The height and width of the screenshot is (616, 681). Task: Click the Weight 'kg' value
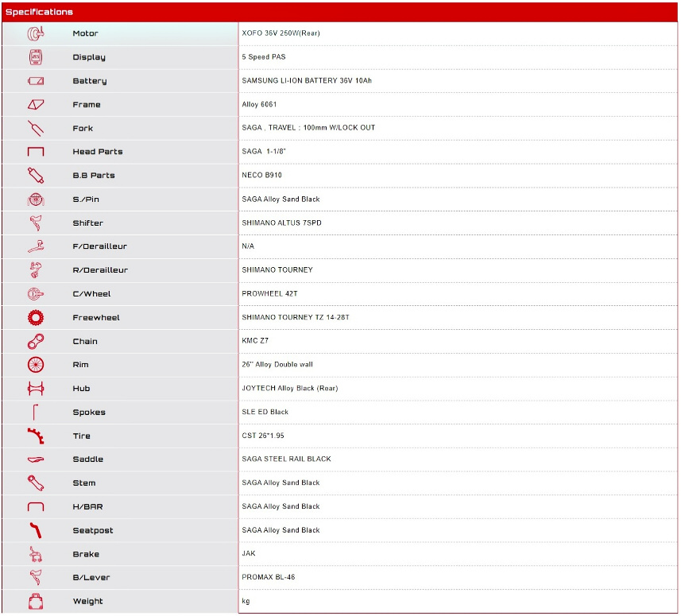click(246, 601)
